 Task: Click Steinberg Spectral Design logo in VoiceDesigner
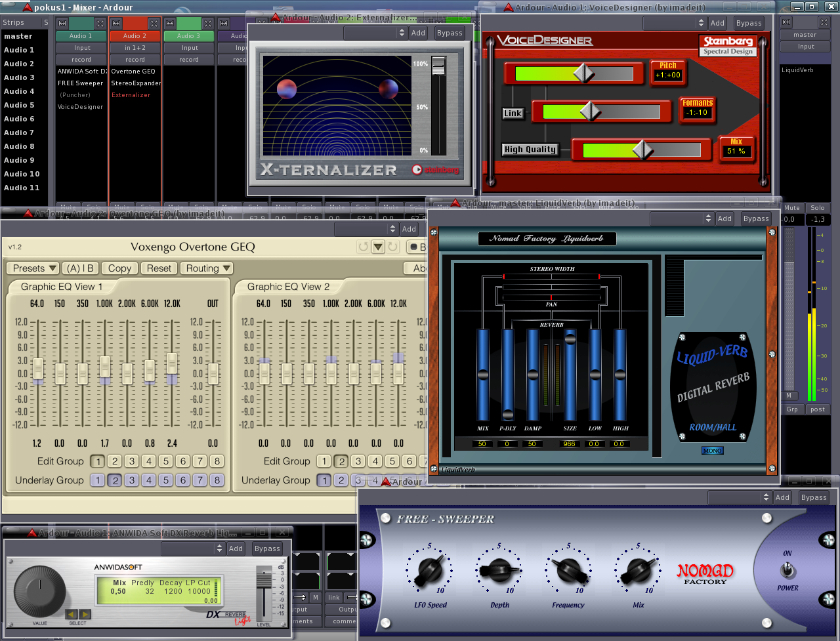pyautogui.click(x=728, y=45)
